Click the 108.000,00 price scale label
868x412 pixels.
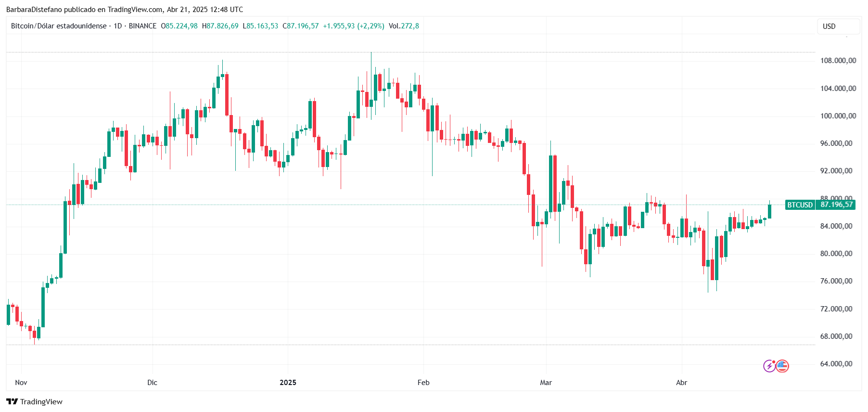[x=838, y=61]
